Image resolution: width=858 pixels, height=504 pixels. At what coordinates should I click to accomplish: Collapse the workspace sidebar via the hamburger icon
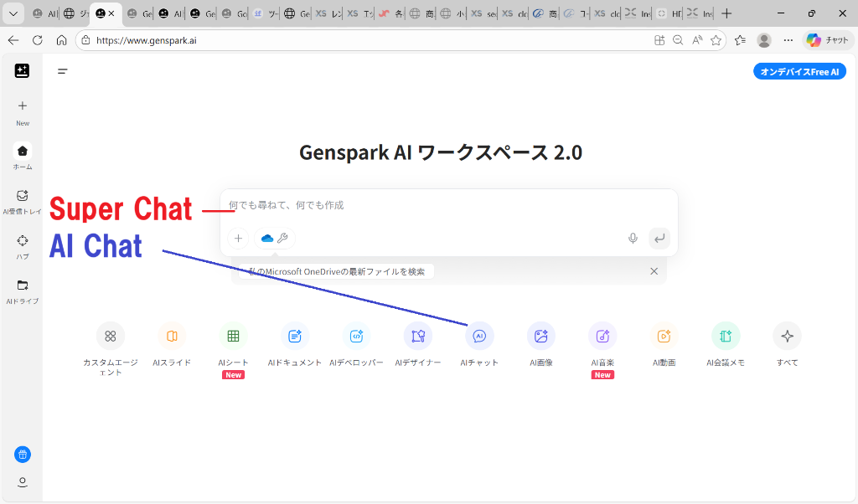62,71
